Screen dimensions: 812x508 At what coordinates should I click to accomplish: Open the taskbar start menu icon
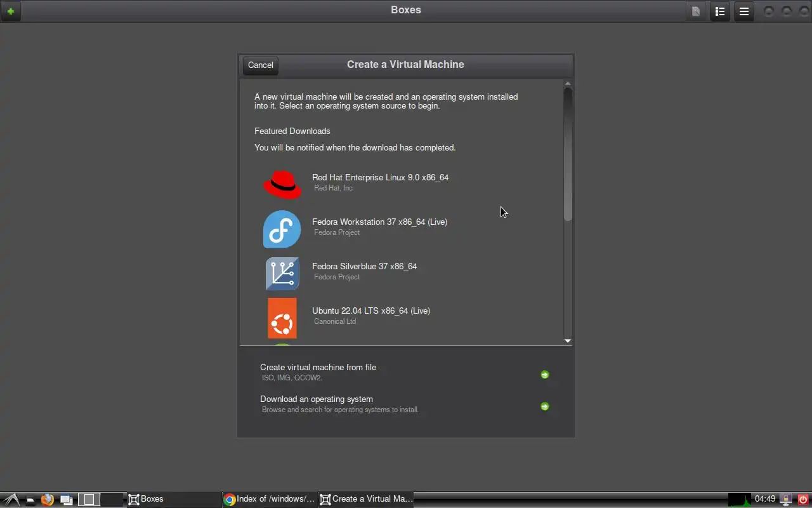tap(11, 499)
